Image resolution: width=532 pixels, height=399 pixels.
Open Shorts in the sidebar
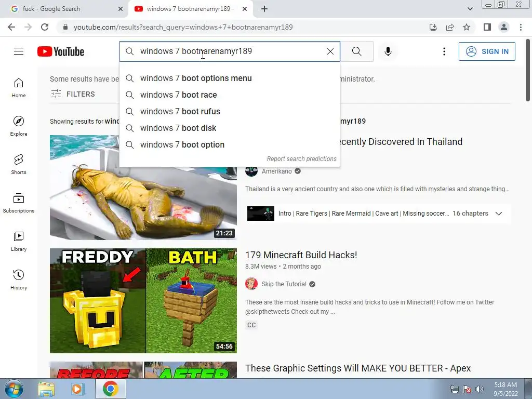pyautogui.click(x=19, y=164)
